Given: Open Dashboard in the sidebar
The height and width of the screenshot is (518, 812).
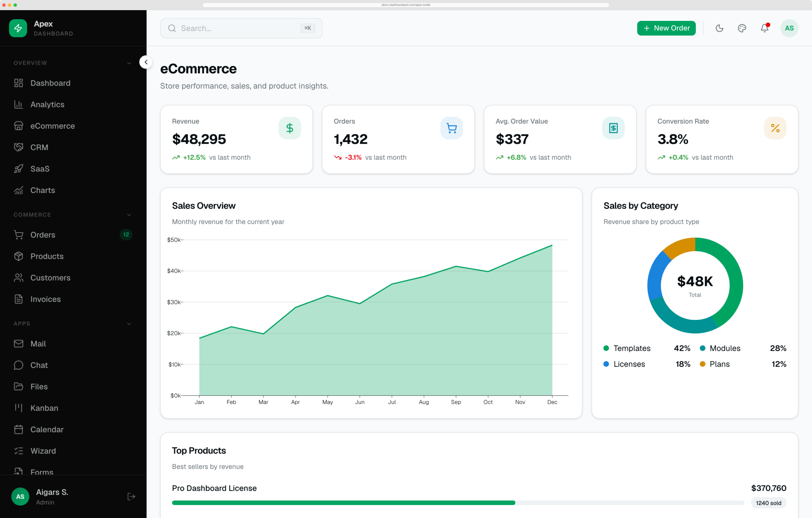Looking at the screenshot, I should click(73, 83).
